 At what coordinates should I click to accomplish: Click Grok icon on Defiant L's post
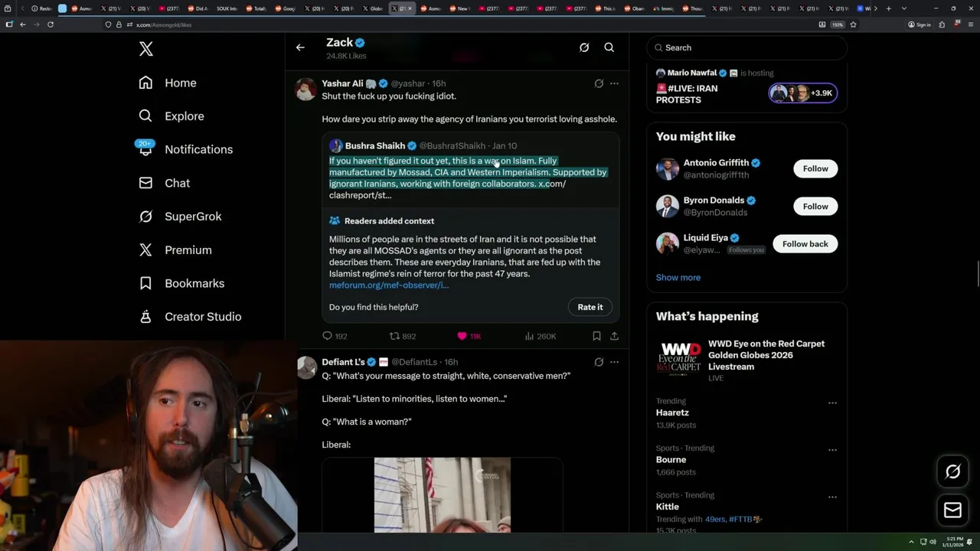(x=599, y=362)
